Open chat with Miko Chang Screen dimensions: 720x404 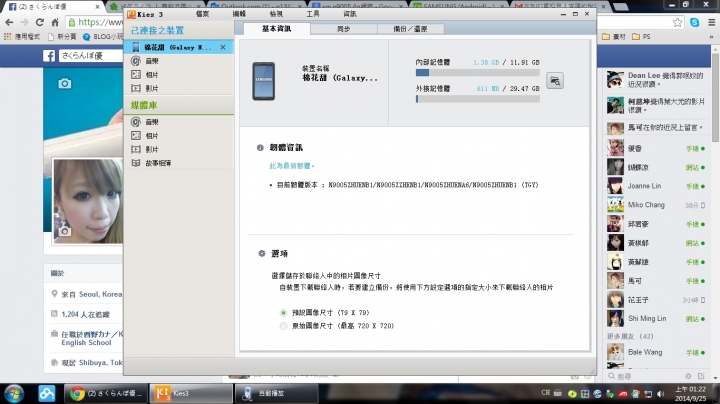pos(657,205)
